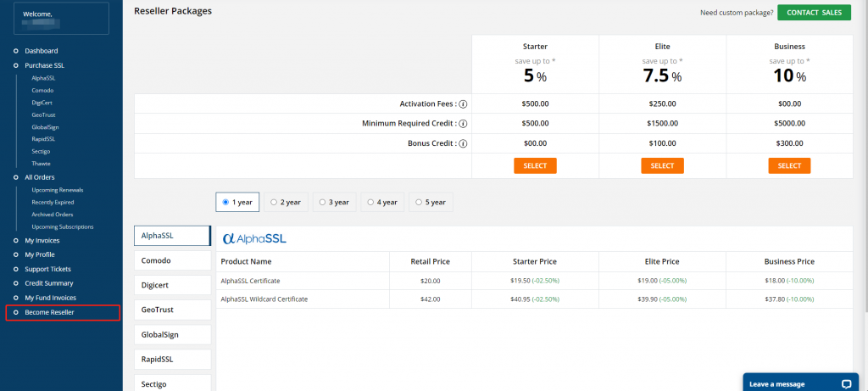Click the Business Price column header
868x391 pixels.
(x=789, y=261)
